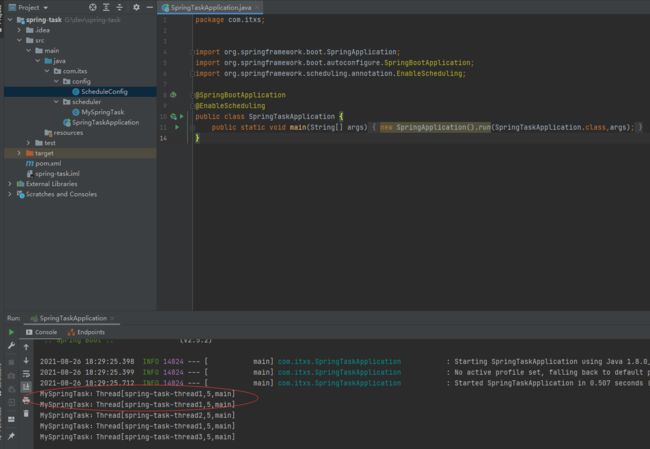Expand the target folder

click(x=19, y=153)
